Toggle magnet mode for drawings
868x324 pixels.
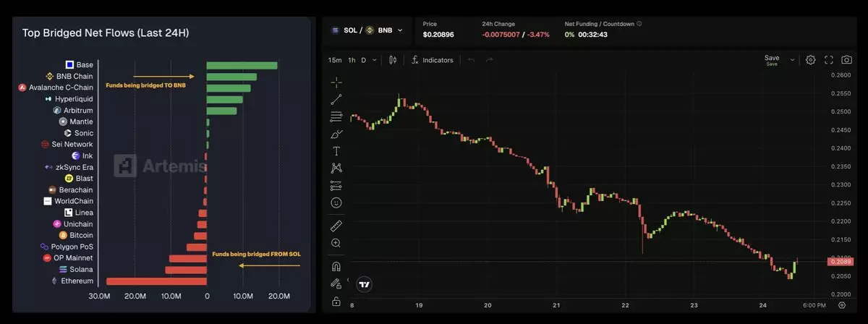(x=336, y=266)
